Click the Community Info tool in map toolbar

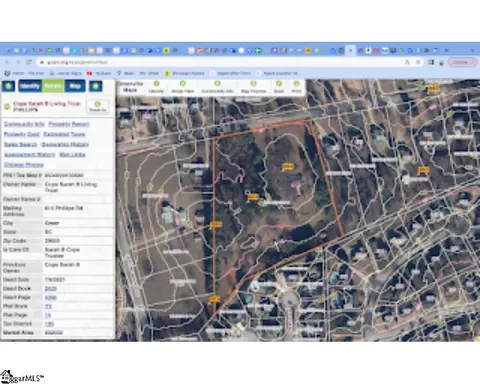(x=217, y=87)
